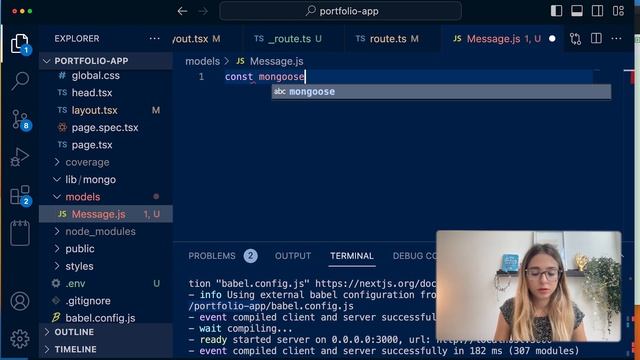Viewport: 640px width, 360px height.
Task: Expand the node_modules folder
Action: [x=106, y=231]
